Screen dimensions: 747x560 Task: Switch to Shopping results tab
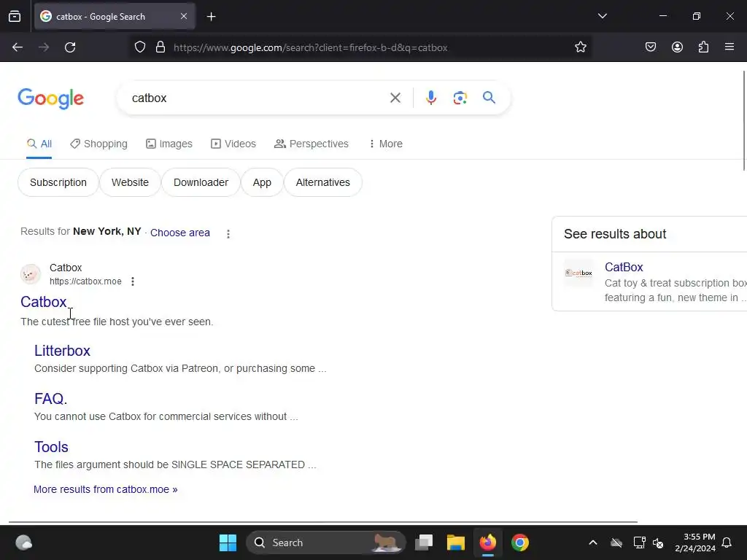(98, 144)
